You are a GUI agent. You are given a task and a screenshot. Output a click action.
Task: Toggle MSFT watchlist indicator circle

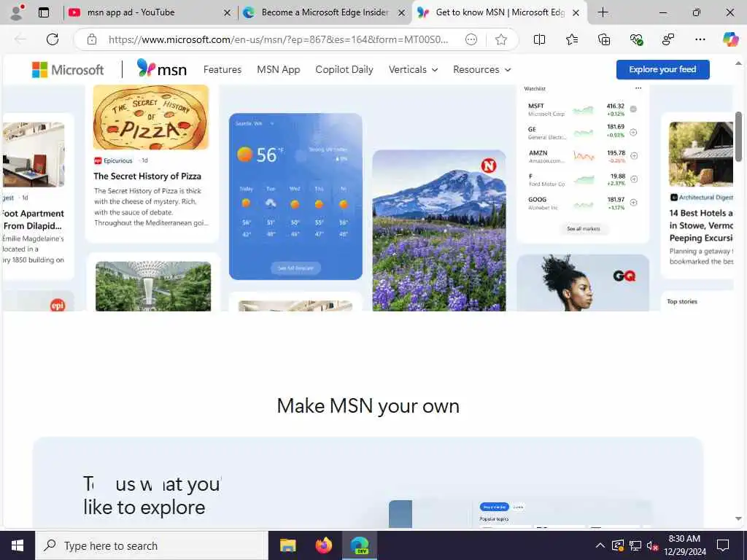pos(633,109)
